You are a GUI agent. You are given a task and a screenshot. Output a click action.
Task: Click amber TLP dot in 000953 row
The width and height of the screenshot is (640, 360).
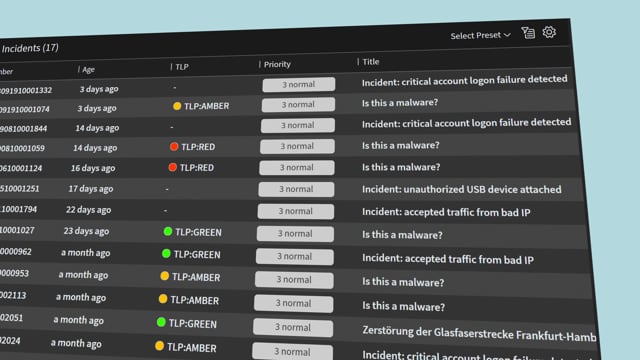[164, 276]
